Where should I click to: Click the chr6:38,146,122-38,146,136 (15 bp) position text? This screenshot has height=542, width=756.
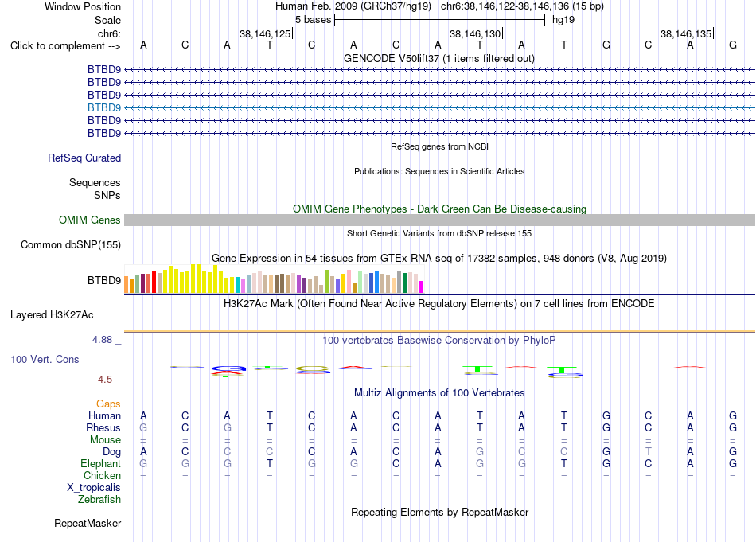(522, 6)
